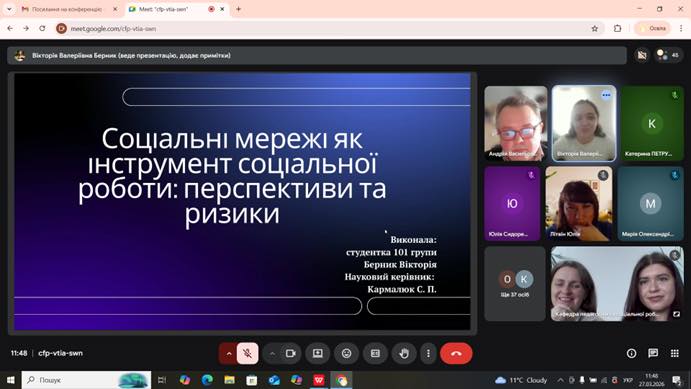
Task: Close the Meet browser tab
Action: tap(222, 9)
